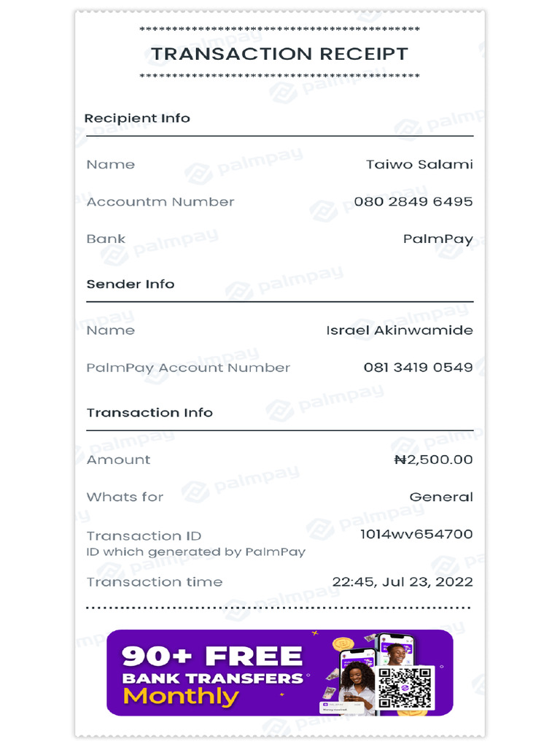The width and height of the screenshot is (560, 747).
Task: Click the "ID which generated by PalmPay" note
Action: tap(196, 552)
